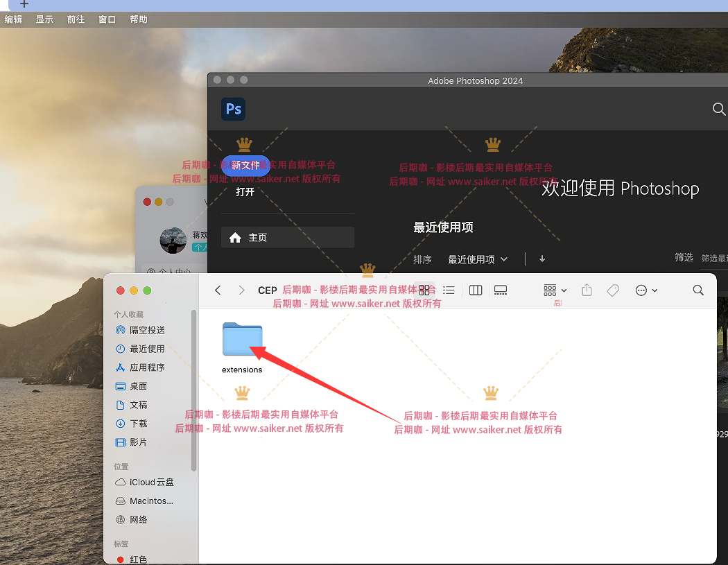Click the Finder share icon

coord(587,290)
